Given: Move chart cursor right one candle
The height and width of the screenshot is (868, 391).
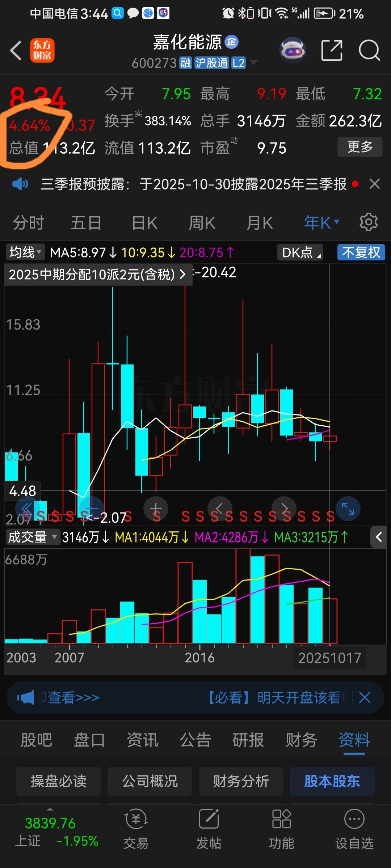Looking at the screenshot, I should click(284, 509).
